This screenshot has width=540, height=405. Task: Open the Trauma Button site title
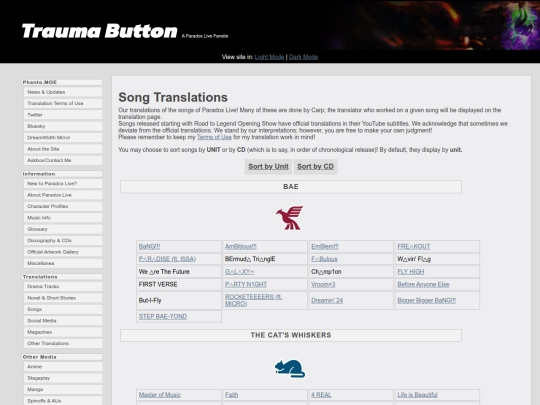point(100,31)
